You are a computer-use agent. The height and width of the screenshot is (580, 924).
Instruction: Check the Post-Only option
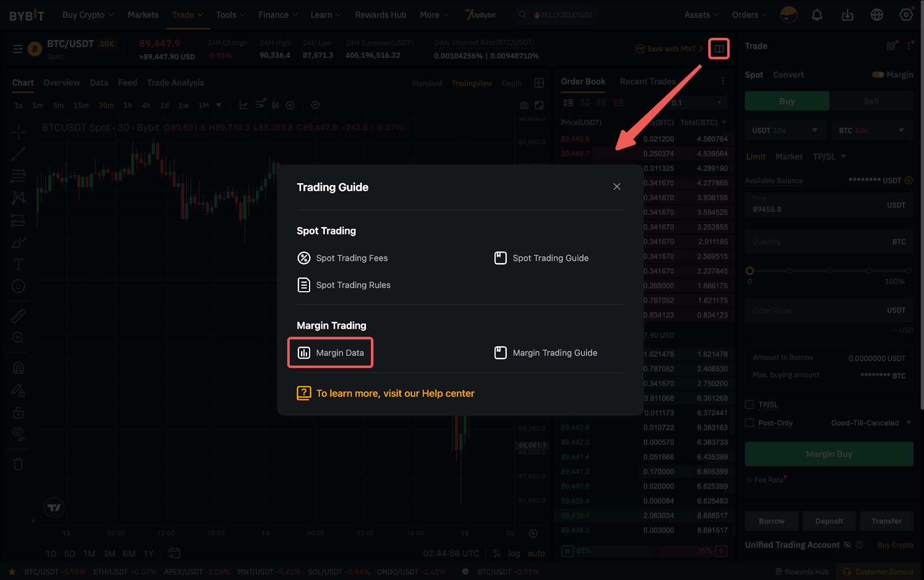(750, 423)
